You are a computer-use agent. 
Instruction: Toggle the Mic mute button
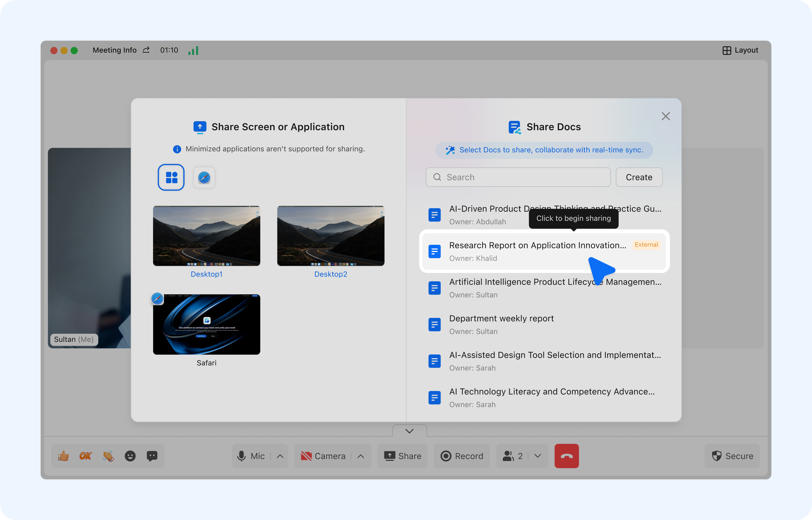(251, 456)
